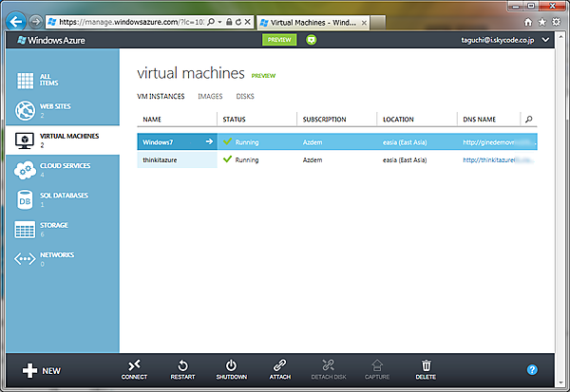Click the green PREVIEW button in header
Viewport: 570px width, 392px height.
coord(278,40)
